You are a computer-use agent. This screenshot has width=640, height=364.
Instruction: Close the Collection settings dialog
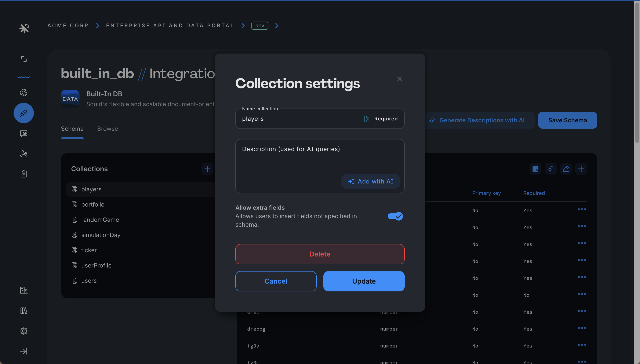click(x=400, y=79)
